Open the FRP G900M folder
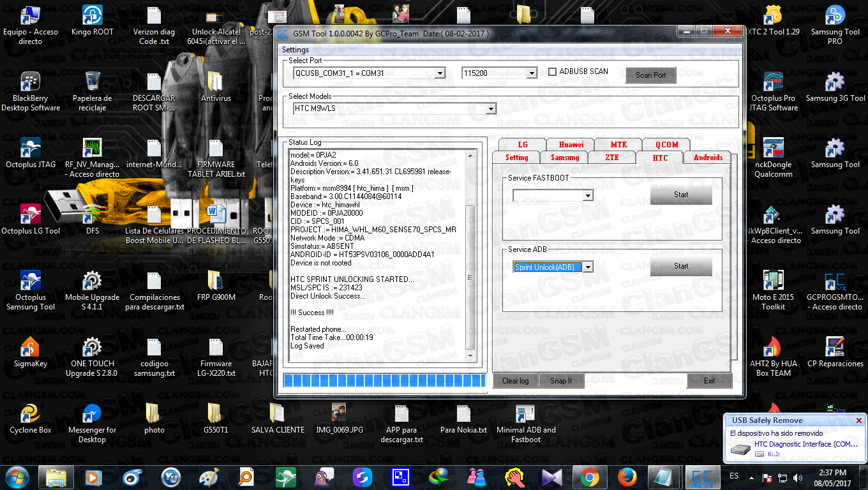The width and height of the screenshot is (868, 490). [x=216, y=286]
